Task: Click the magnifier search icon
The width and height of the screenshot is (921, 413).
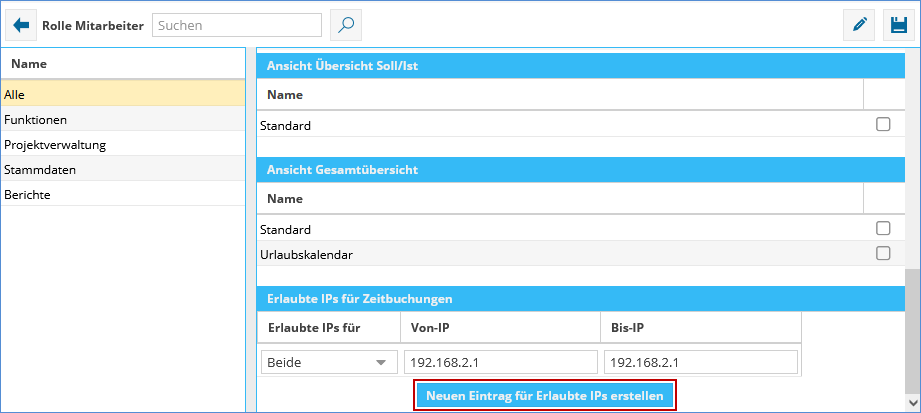Action: pyautogui.click(x=345, y=25)
